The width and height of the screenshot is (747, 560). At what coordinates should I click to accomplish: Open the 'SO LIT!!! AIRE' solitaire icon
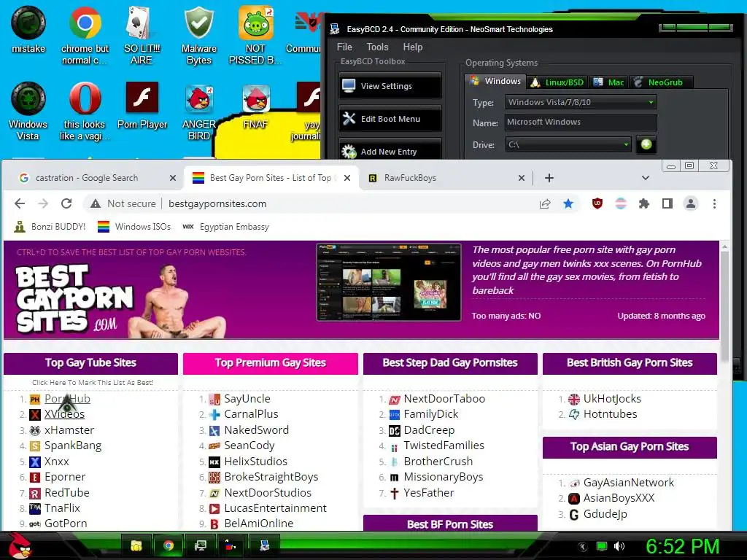(142, 35)
